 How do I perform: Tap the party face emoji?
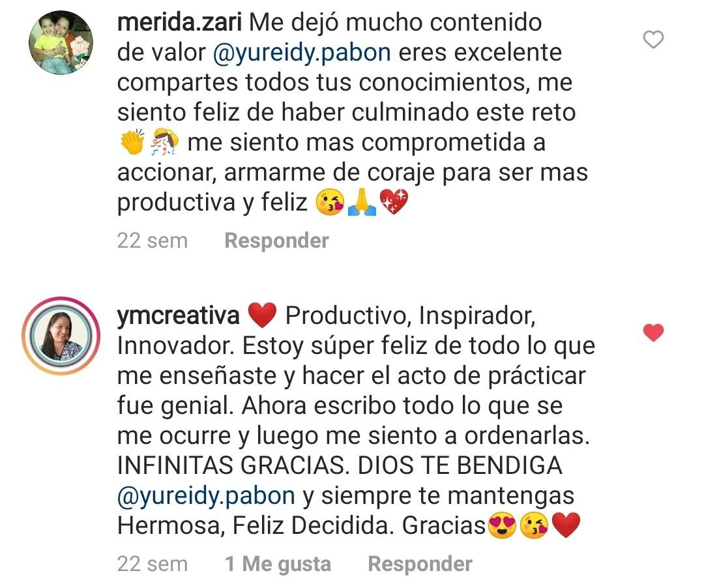(164, 142)
